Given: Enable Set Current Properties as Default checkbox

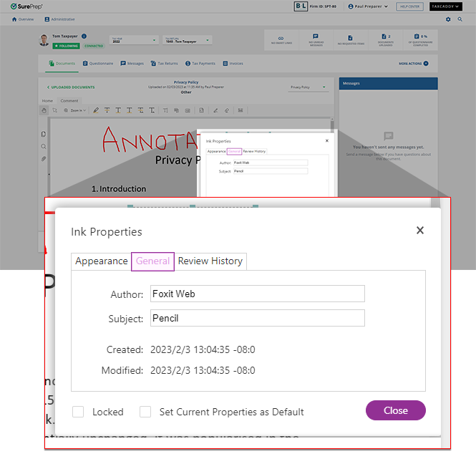Looking at the screenshot, I should (145, 412).
